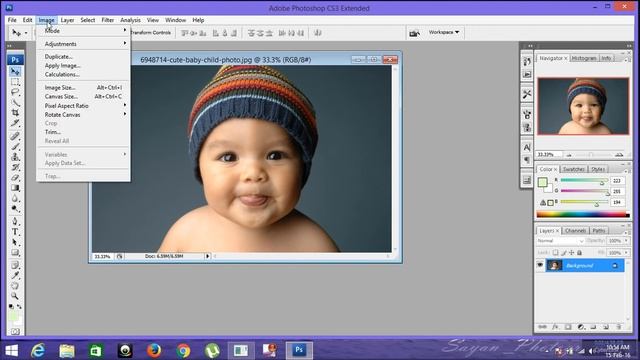Open the Opacity 100% dropdown arrow
640x360 pixels.
point(626,241)
